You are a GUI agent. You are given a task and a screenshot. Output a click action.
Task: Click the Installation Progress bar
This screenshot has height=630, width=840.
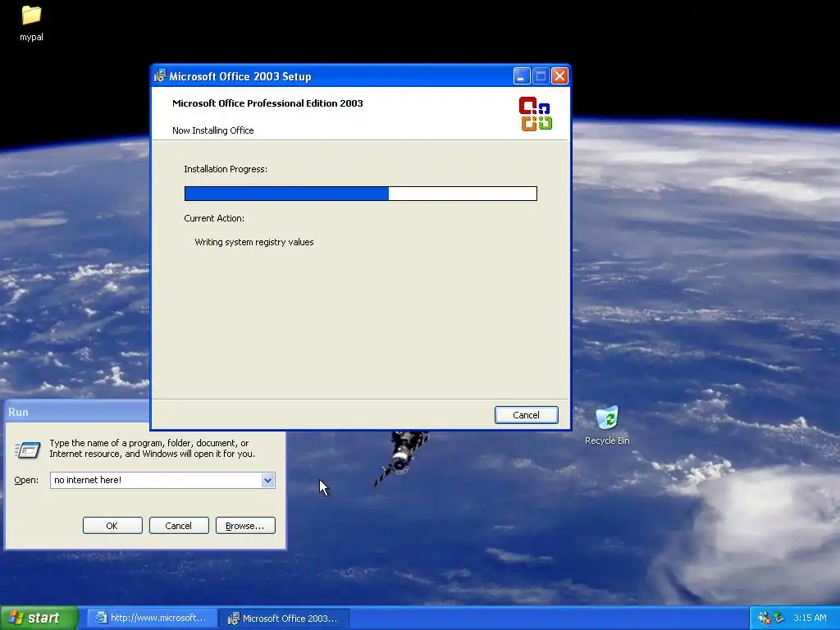(x=361, y=194)
